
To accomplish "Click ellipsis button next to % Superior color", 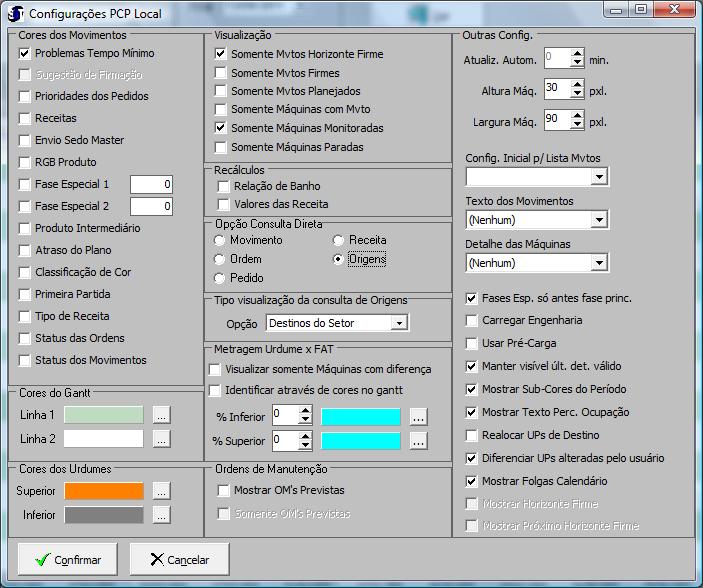I will (x=419, y=440).
